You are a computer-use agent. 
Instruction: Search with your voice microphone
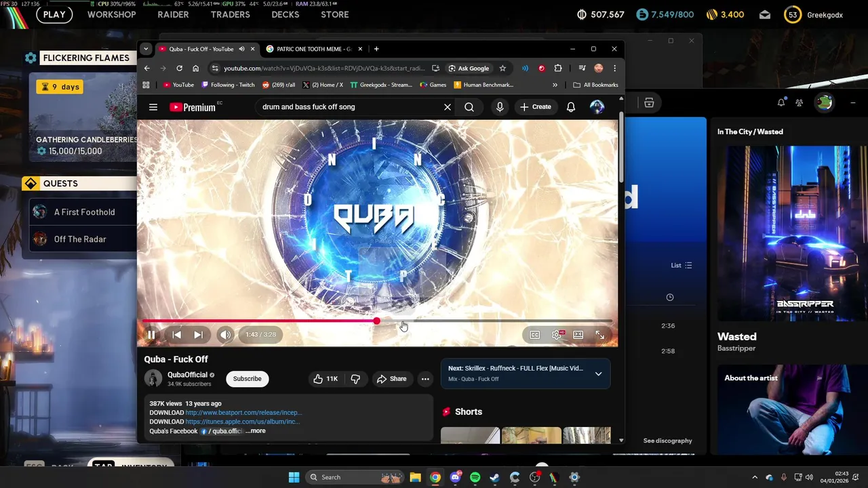point(500,107)
